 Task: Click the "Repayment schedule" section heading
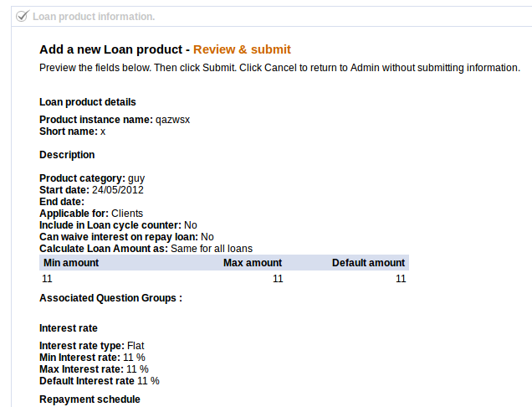click(90, 399)
